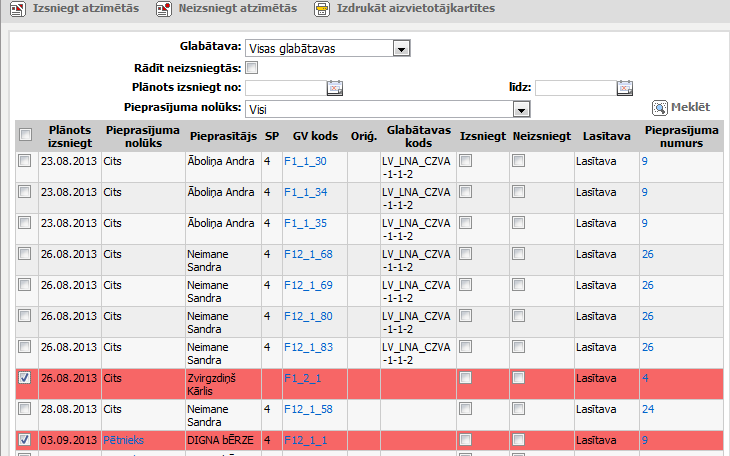Uncheck the row checkbox for Zvirgzdiņš Kārlis
The width and height of the screenshot is (730, 456).
(25, 379)
